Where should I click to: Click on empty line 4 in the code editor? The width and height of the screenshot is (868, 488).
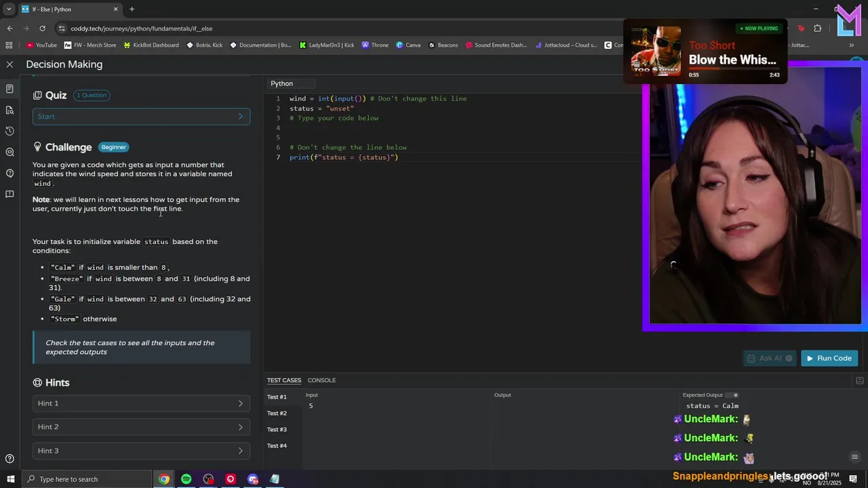[x=461, y=128]
